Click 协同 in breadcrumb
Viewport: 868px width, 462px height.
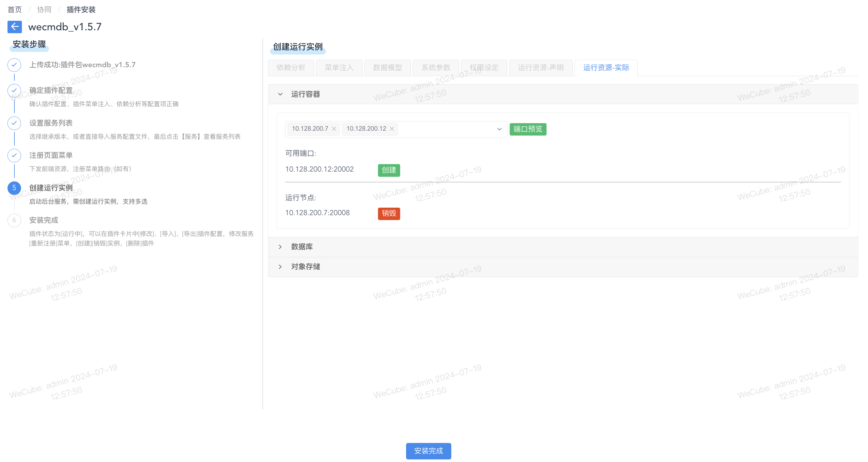tap(44, 10)
